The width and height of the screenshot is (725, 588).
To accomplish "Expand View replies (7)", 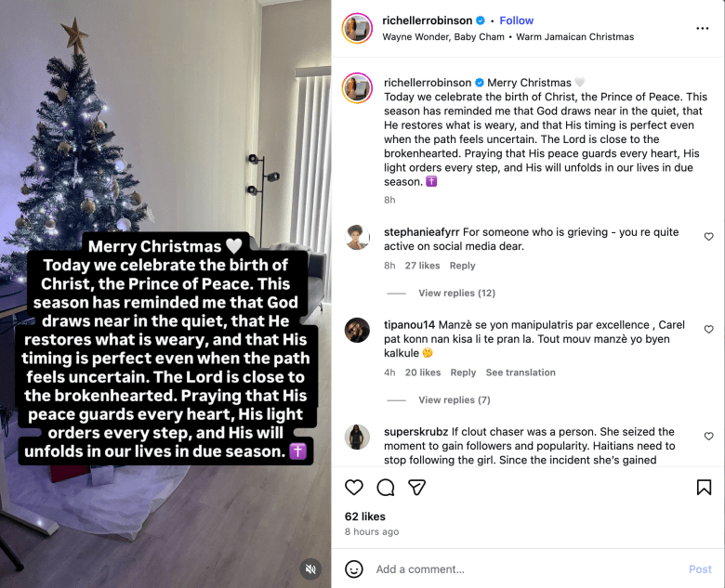I will coord(454,399).
